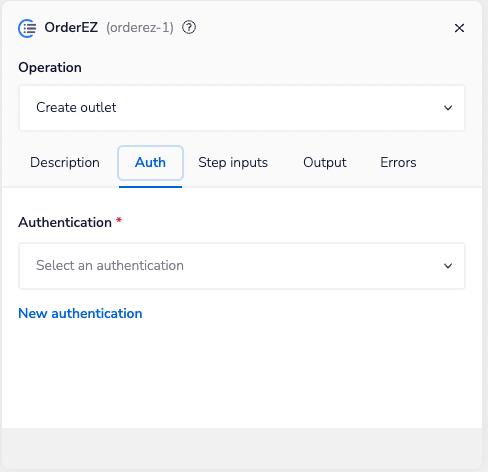Click the OrderEZ connector logo icon
Viewport: 488px width, 472px height.
[x=27, y=28]
